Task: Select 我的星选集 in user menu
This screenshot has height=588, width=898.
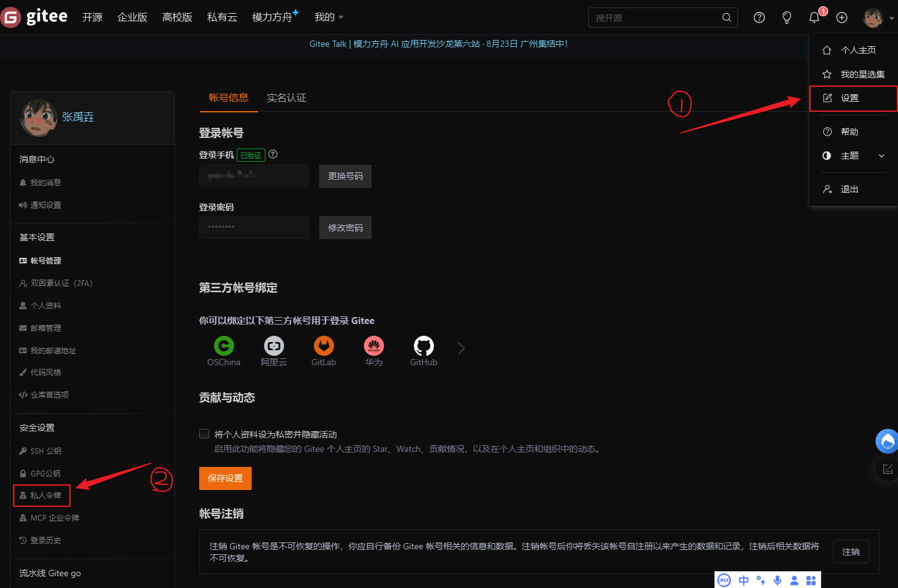Action: coord(853,74)
